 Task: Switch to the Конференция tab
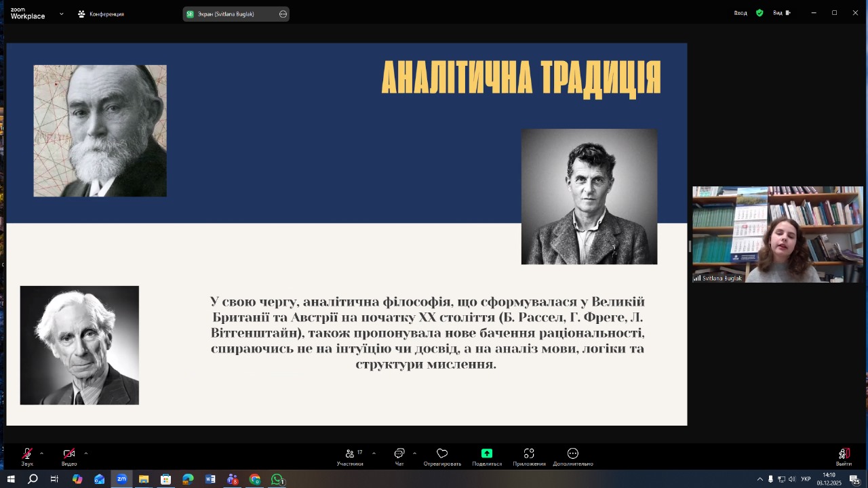pyautogui.click(x=101, y=14)
